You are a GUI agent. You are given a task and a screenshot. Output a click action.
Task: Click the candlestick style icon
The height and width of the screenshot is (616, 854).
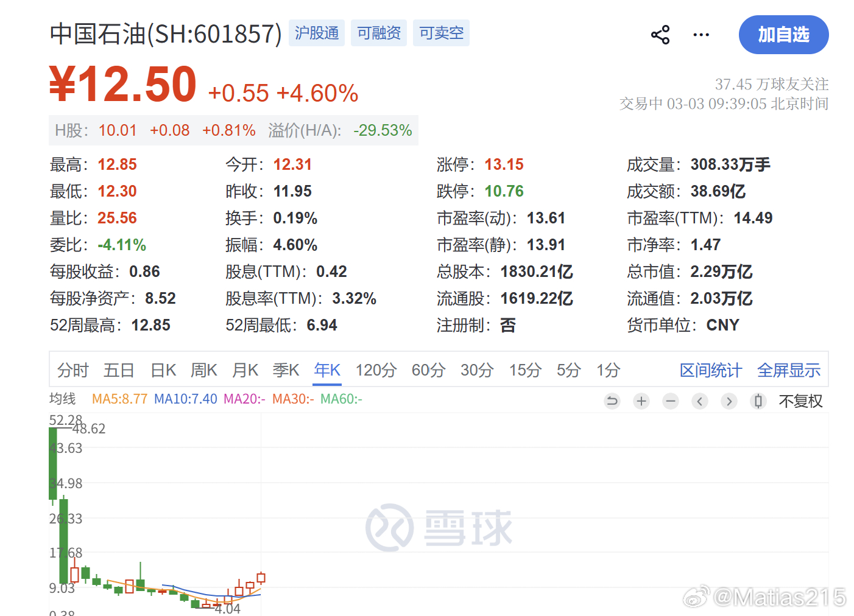pos(758,401)
